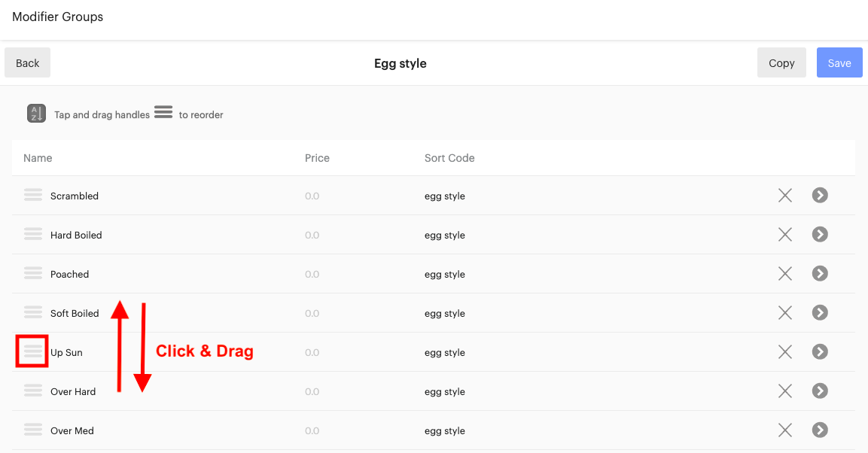Click the drag handle beside Up Sun

[x=33, y=351]
